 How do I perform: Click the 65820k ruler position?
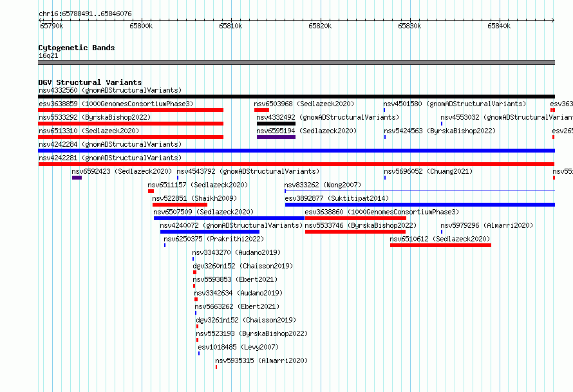coord(320,26)
